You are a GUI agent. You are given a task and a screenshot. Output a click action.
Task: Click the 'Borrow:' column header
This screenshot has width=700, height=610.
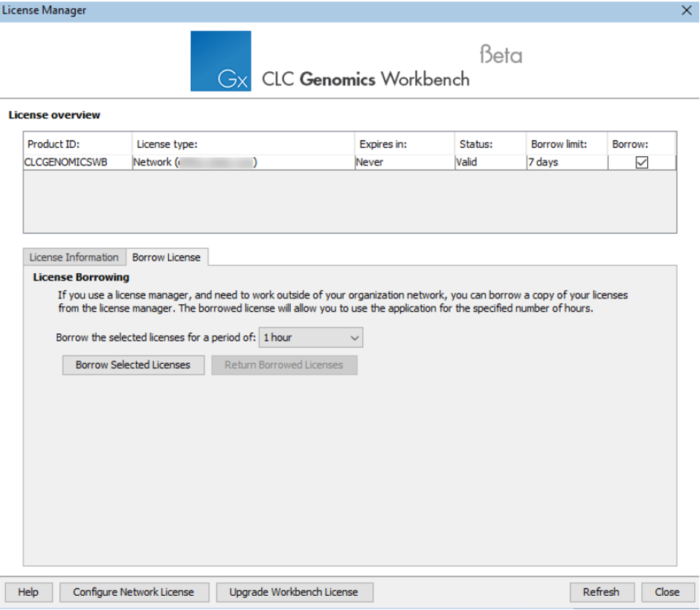pyautogui.click(x=641, y=144)
